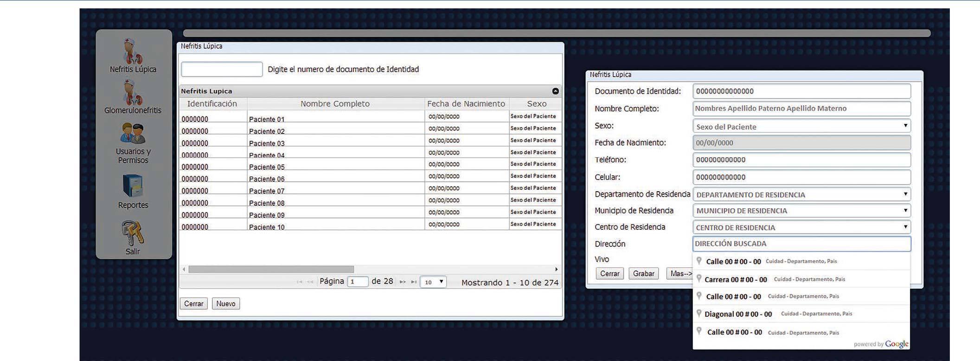Click Grabar to save patient
This screenshot has height=361, width=980.
click(643, 273)
